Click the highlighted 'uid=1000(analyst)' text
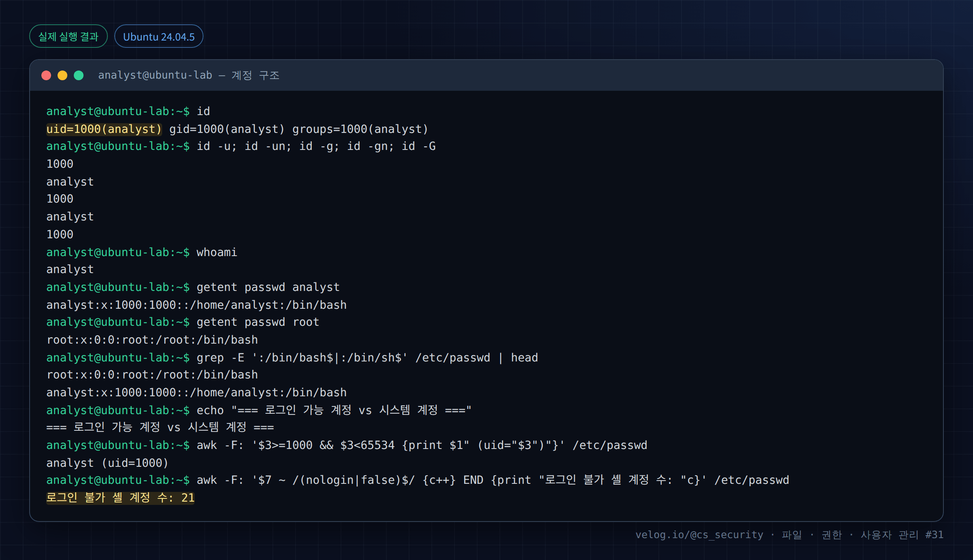This screenshot has width=973, height=560. point(104,129)
